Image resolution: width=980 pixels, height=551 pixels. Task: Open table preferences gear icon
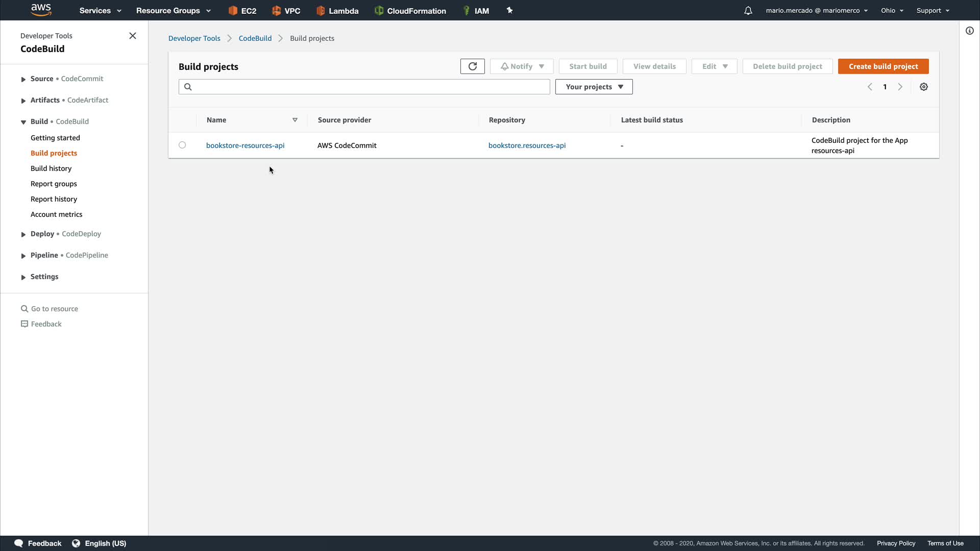pyautogui.click(x=923, y=87)
